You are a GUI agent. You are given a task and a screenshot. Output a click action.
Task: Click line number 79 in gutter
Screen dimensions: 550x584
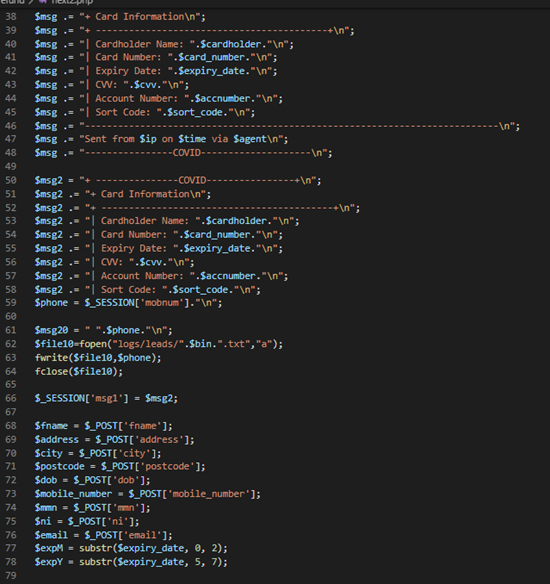point(11,575)
